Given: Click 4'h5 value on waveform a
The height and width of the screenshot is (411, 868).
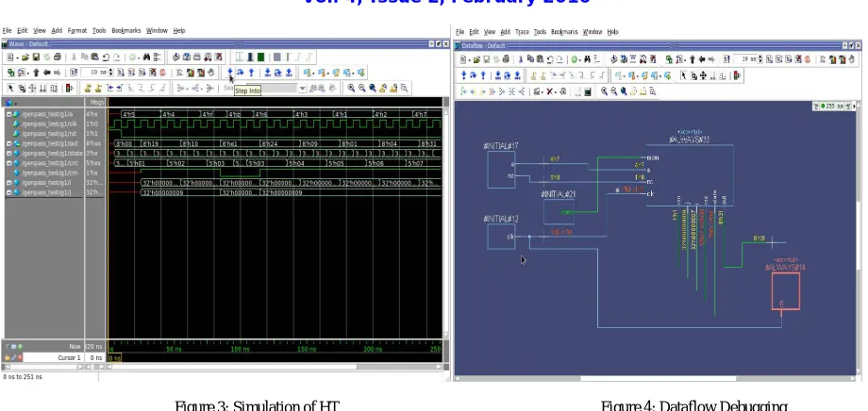Looking at the screenshot, I should pos(129,114).
